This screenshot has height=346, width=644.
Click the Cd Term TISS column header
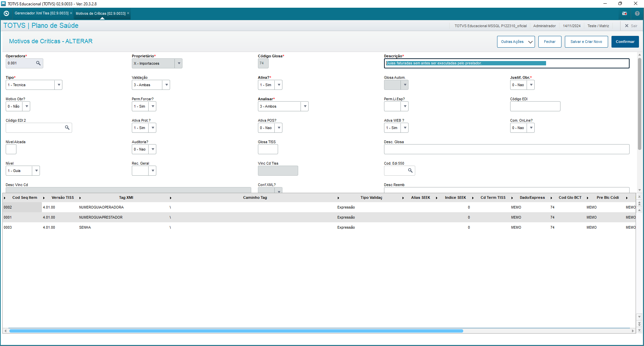[x=493, y=198]
